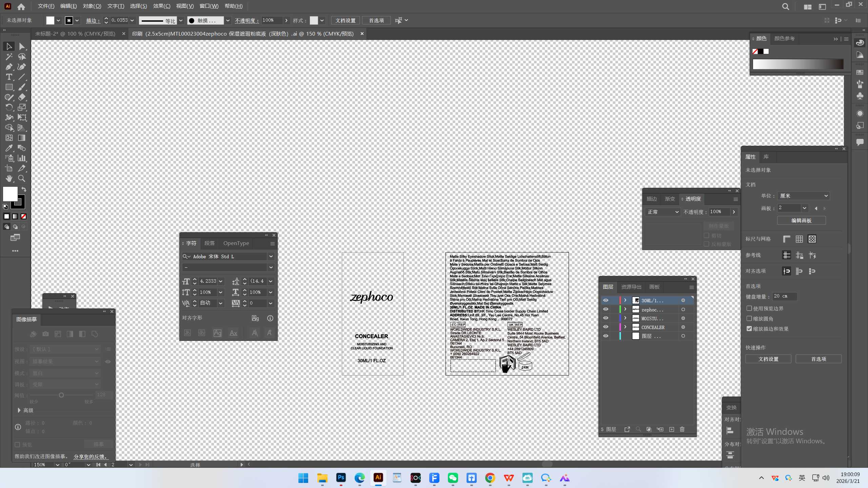Image resolution: width=868 pixels, height=488 pixels.
Task: Select the Magic Wand tool
Action: pyautogui.click(x=9, y=57)
